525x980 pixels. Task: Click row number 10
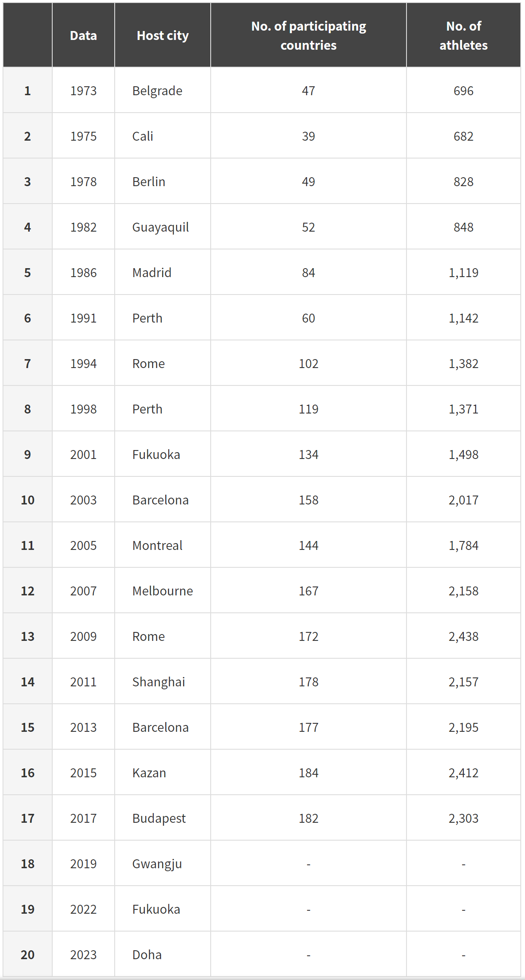click(x=28, y=500)
